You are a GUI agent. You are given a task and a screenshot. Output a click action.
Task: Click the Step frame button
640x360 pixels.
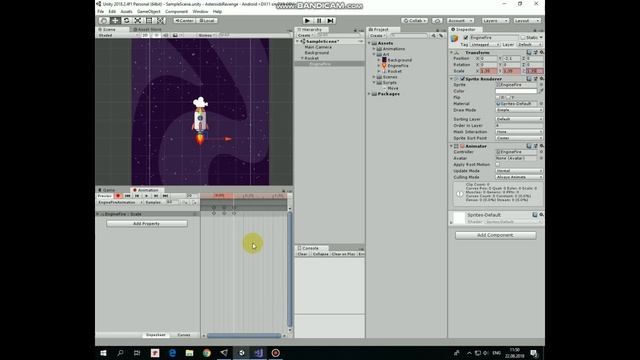click(331, 20)
